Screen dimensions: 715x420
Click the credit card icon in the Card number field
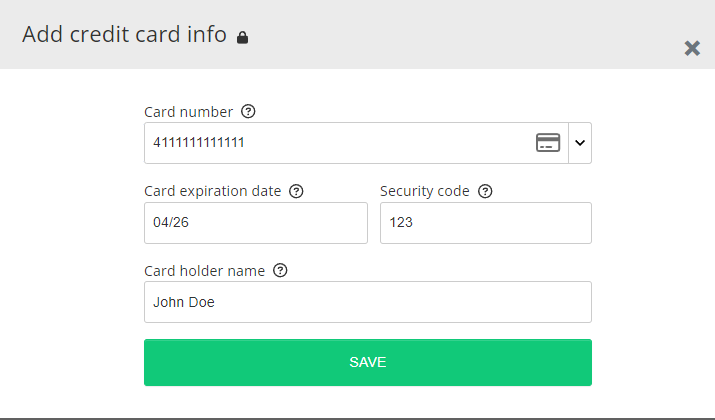click(547, 143)
